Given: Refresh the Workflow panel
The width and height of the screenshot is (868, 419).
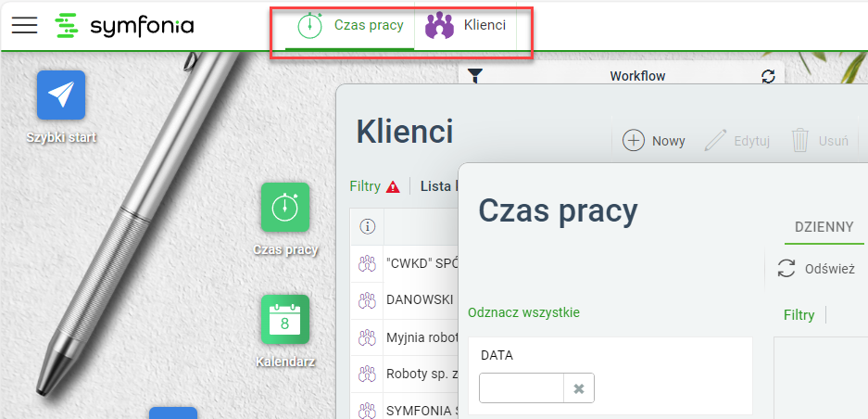Looking at the screenshot, I should (768, 77).
